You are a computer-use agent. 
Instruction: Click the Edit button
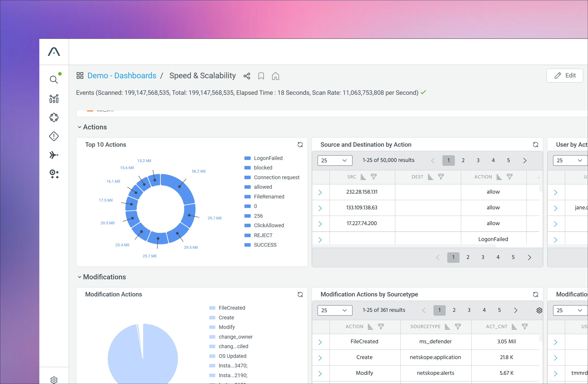pos(564,76)
